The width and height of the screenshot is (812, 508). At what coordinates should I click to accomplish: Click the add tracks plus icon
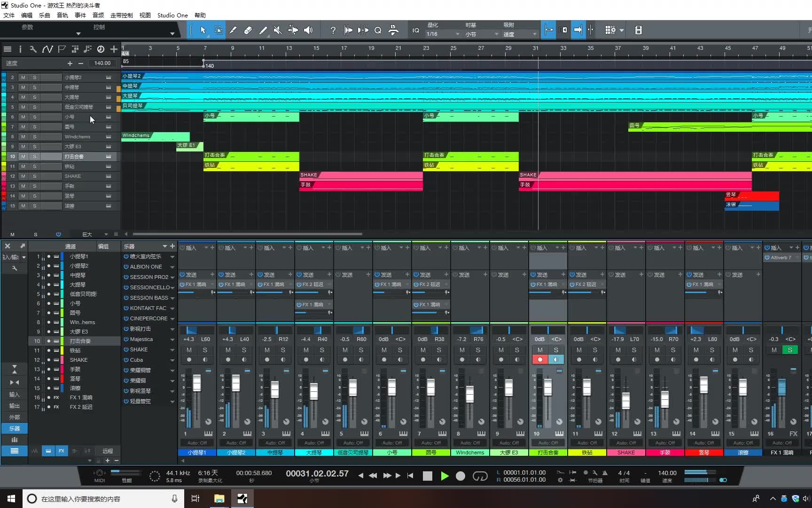click(x=114, y=49)
